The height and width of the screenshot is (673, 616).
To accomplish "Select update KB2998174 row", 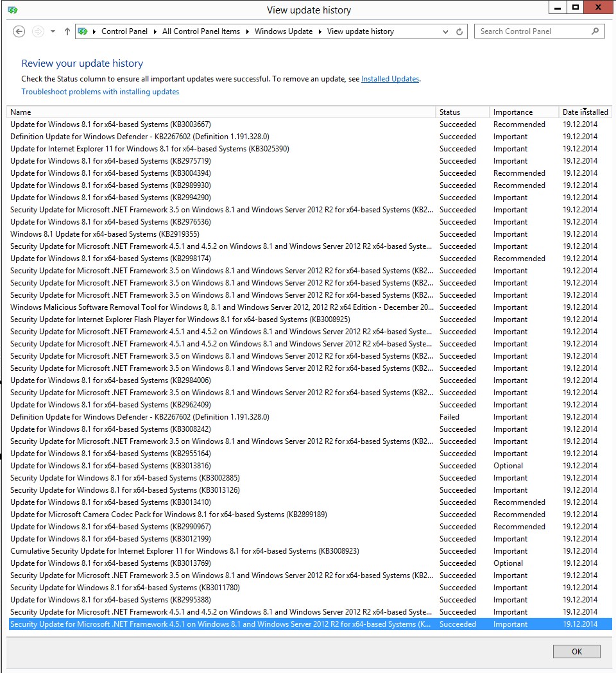I will (x=310, y=259).
